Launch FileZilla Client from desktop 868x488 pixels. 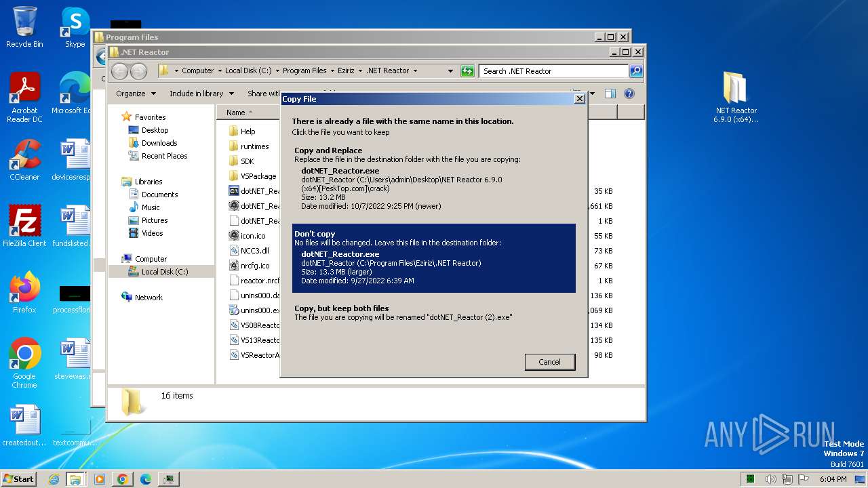[24, 226]
